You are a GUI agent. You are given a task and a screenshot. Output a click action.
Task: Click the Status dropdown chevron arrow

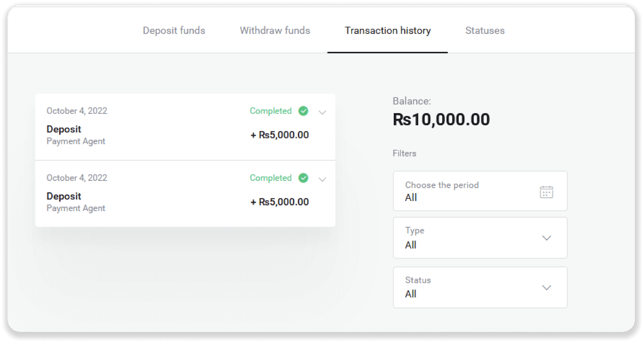click(x=546, y=288)
